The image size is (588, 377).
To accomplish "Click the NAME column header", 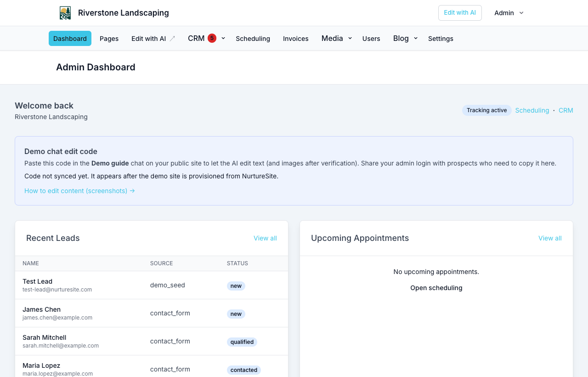I will pos(31,263).
